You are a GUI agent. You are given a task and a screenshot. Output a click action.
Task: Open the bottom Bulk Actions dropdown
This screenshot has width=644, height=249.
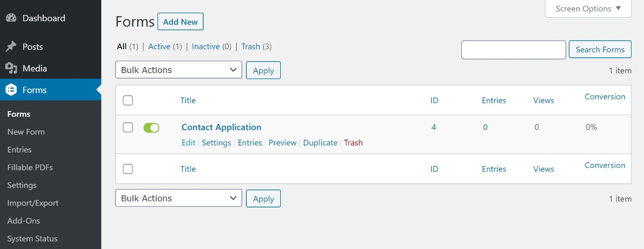click(x=179, y=198)
